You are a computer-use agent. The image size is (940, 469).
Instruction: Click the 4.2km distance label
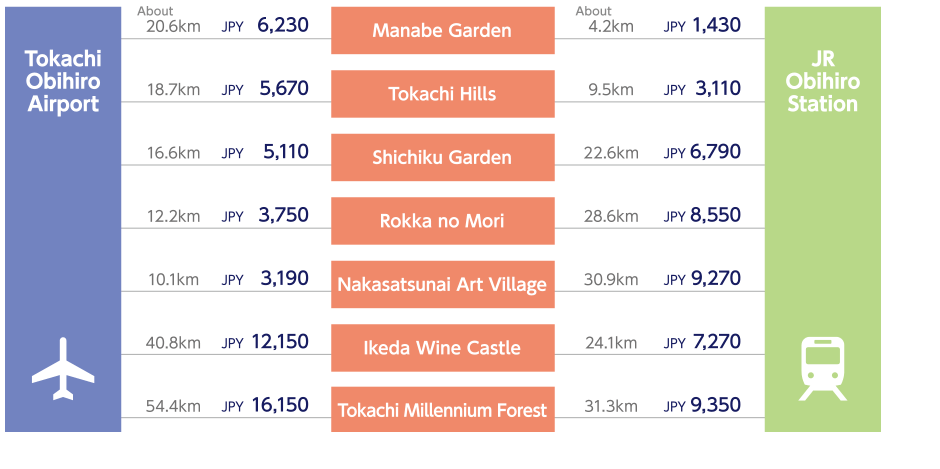[x=611, y=26]
